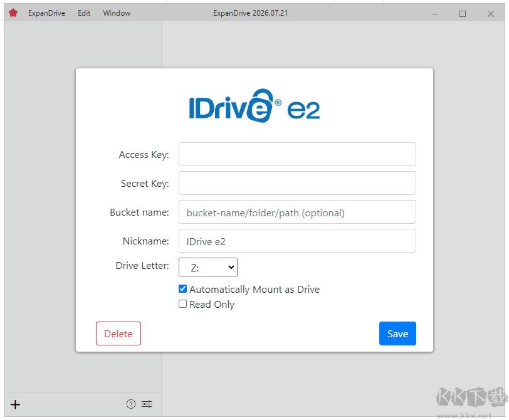The width and height of the screenshot is (509, 420).
Task: Uncheck Automatically Mount as Drive
Action: click(x=183, y=289)
